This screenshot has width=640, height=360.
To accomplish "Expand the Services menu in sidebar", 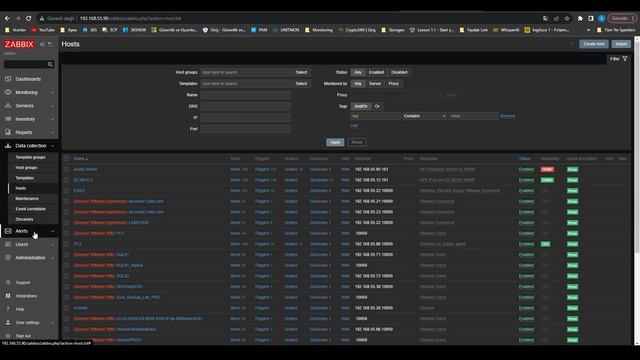I will pyautogui.click(x=29, y=106).
